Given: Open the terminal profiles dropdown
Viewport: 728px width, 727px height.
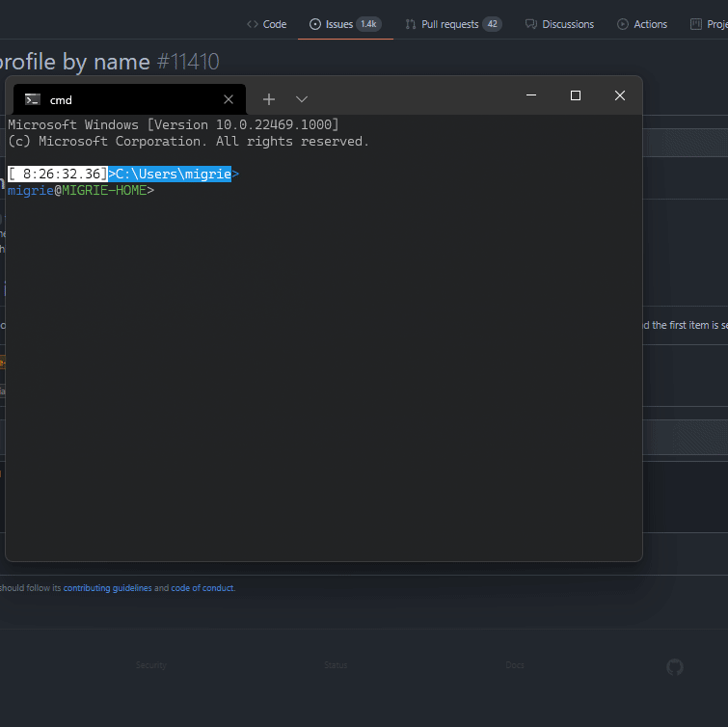Looking at the screenshot, I should 302,99.
